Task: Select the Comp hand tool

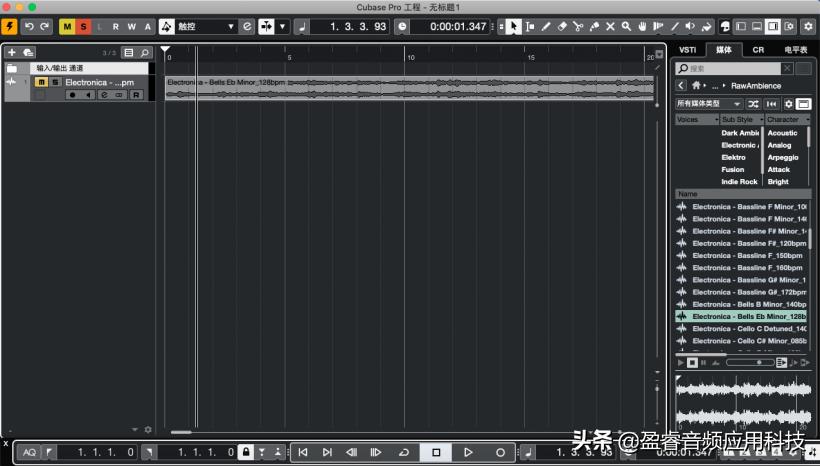Action: 642,27
